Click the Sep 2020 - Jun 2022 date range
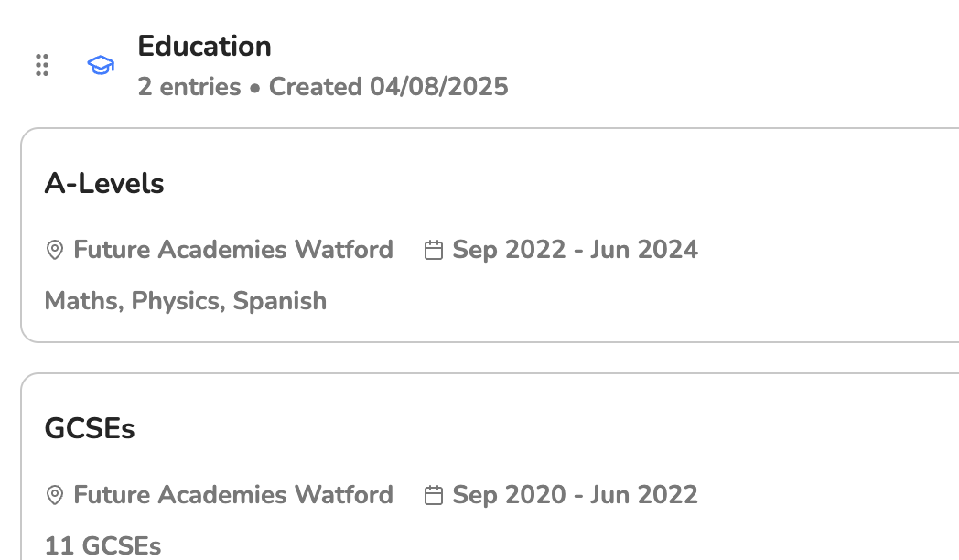This screenshot has height=560, width=959. coord(575,495)
